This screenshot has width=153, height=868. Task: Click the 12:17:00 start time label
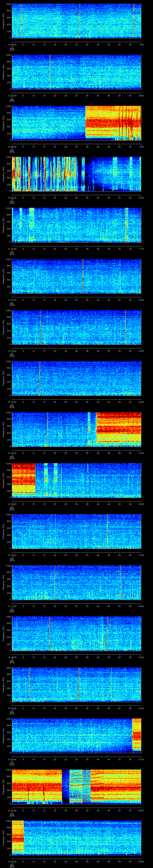pyautogui.click(x=12, y=606)
